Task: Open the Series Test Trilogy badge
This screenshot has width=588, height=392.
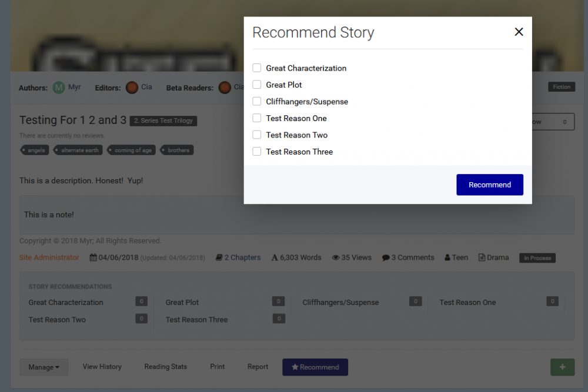Action: (163, 120)
